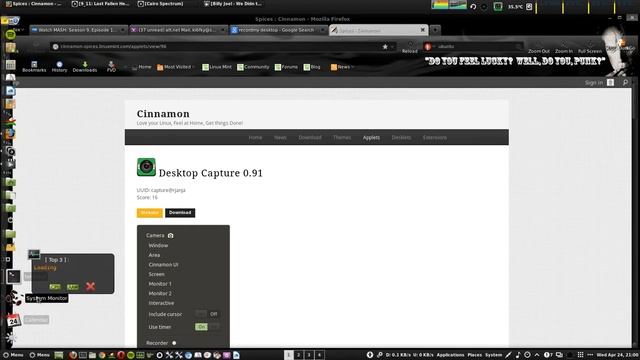640x360 pixels.
Task: Click the user icon beside Sign in
Action: (610, 82)
